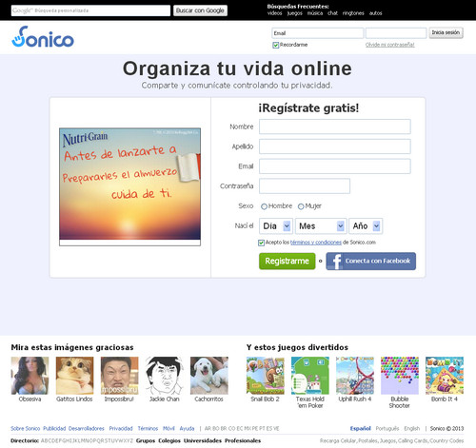This screenshot has width=476, height=448.
Task: Open the Uphill Rush 4 game icon
Action: (355, 376)
